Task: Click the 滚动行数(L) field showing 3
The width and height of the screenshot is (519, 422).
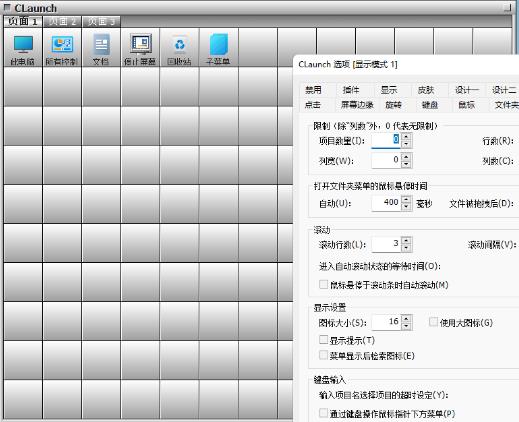Action: pyautogui.click(x=386, y=244)
